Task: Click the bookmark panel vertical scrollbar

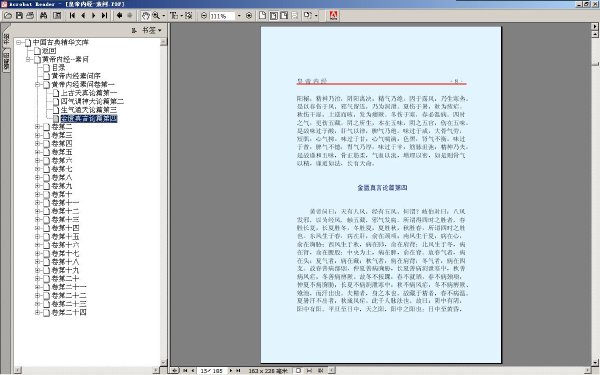Action: pos(163,202)
